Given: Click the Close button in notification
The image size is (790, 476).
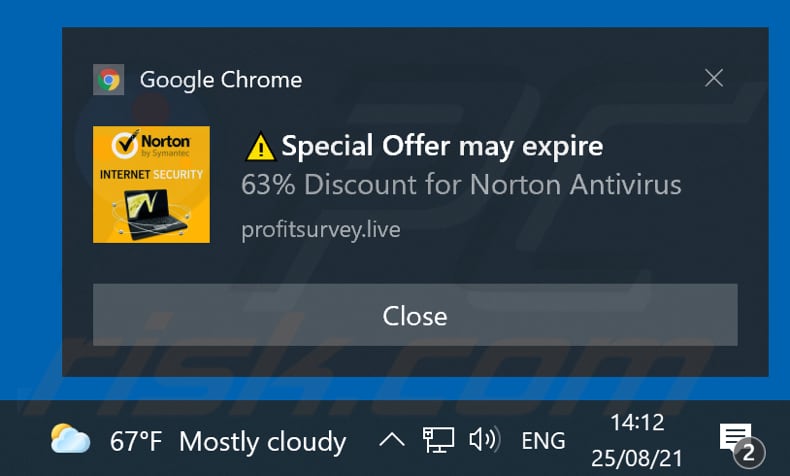Looking at the screenshot, I should click(415, 315).
